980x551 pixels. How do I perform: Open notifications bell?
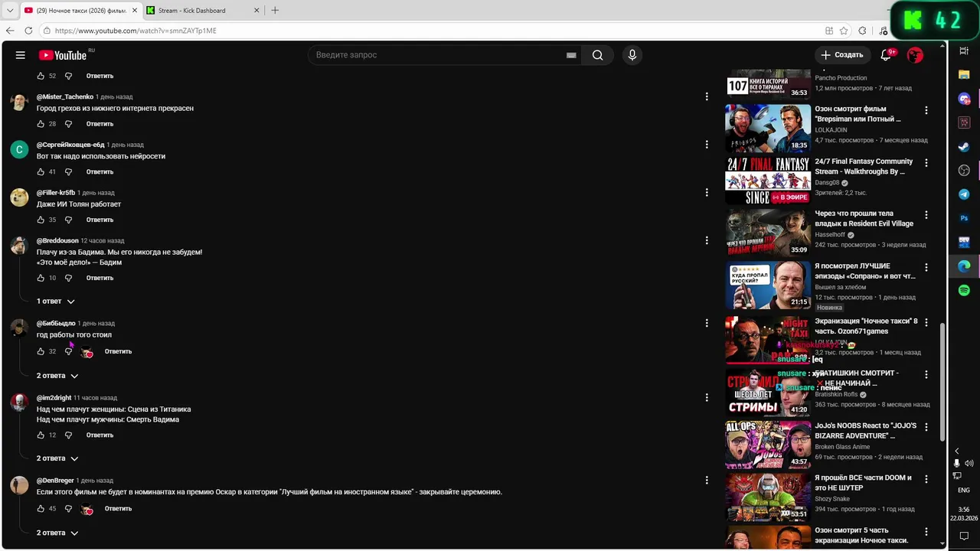pos(886,55)
